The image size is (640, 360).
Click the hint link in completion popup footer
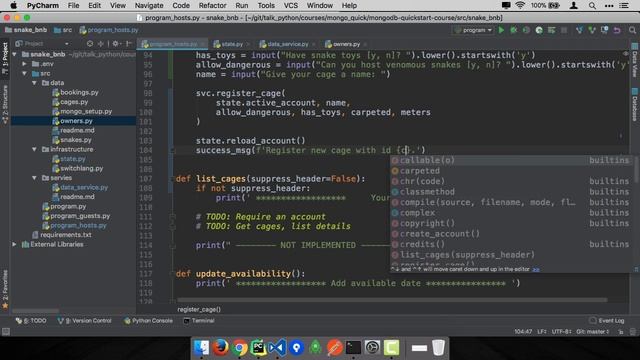click(536, 269)
